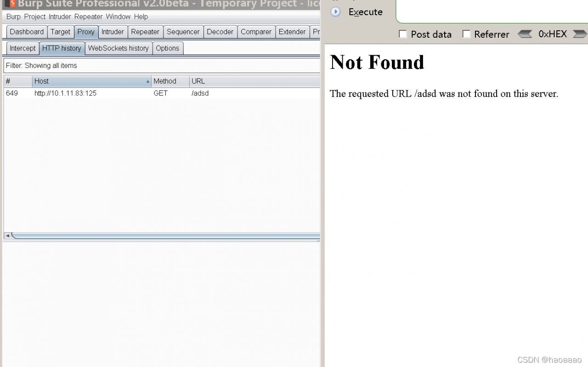The image size is (588, 367).
Task: Click the horizontal scrollbar left arrow
Action: click(x=7, y=236)
